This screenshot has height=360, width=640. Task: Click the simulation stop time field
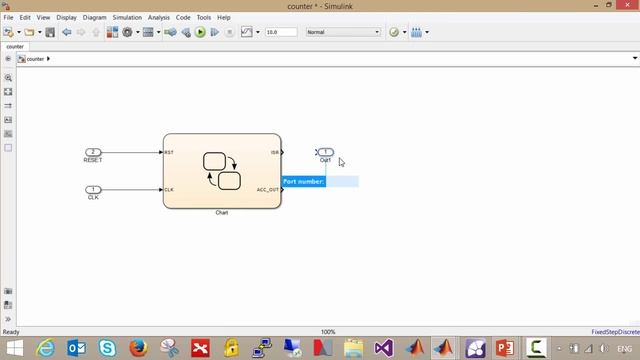coord(281,32)
